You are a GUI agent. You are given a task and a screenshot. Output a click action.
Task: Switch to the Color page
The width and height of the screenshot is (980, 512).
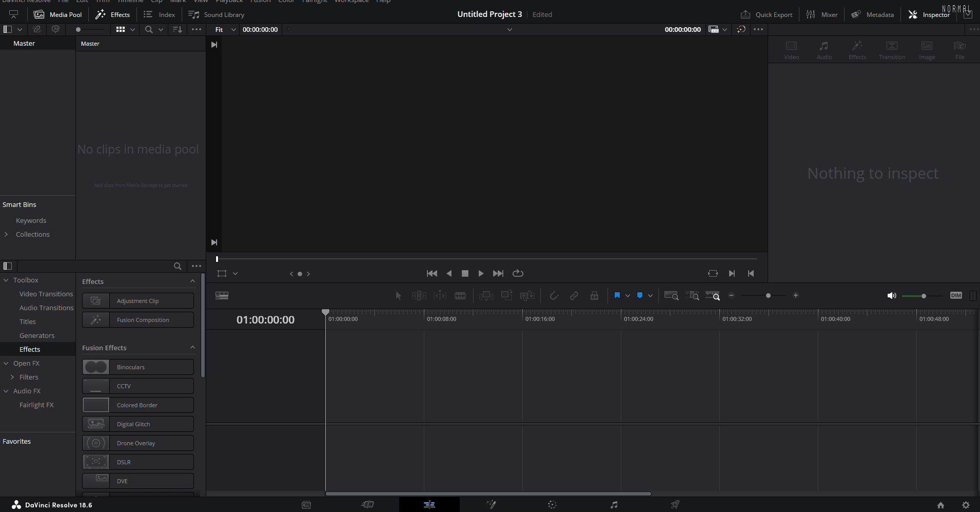552,505
